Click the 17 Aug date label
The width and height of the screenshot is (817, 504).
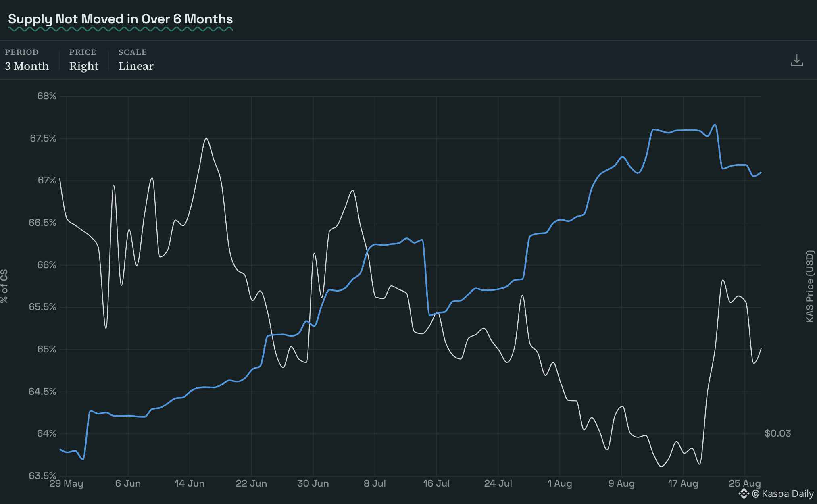click(683, 483)
